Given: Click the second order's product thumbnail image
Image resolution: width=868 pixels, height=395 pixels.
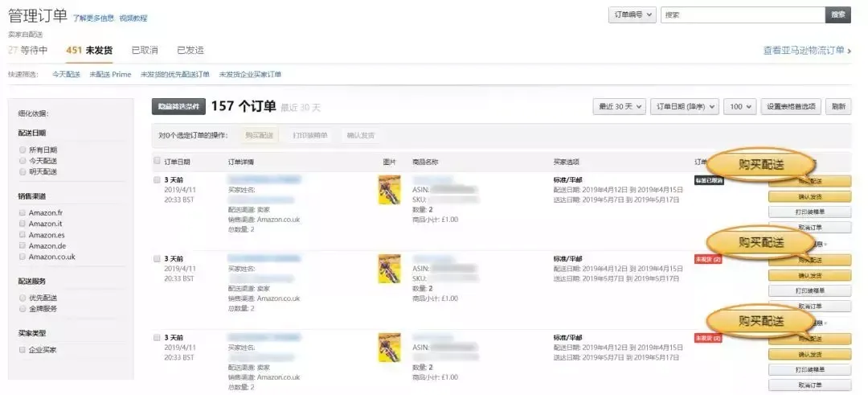Looking at the screenshot, I should pos(389,269).
